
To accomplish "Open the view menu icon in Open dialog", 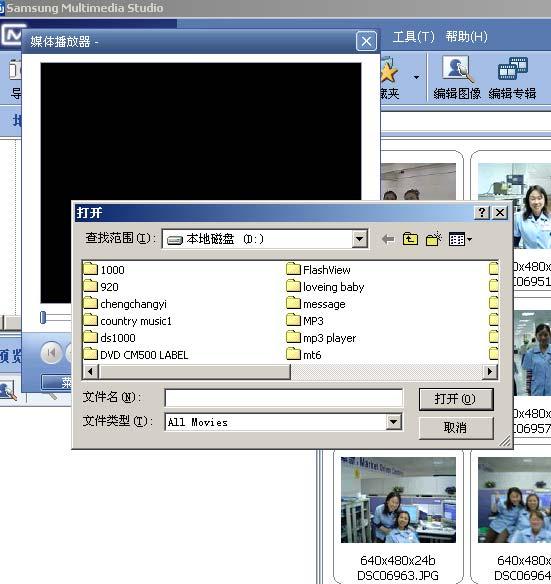I will [x=460, y=239].
